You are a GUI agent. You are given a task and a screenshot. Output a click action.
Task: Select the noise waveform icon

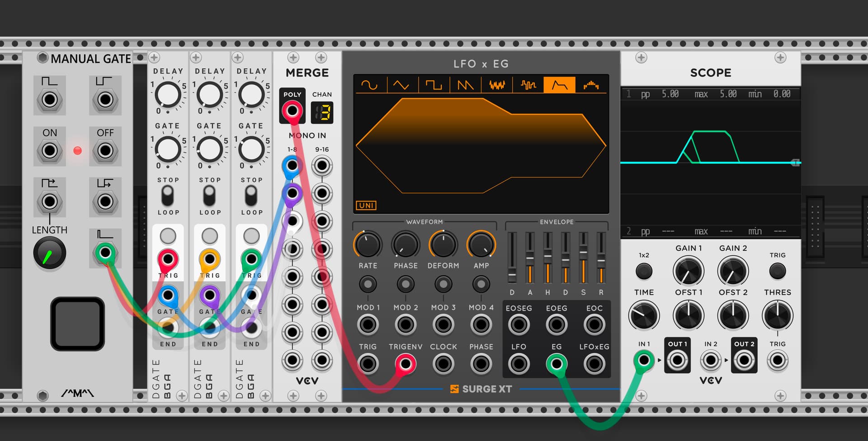[x=496, y=85]
